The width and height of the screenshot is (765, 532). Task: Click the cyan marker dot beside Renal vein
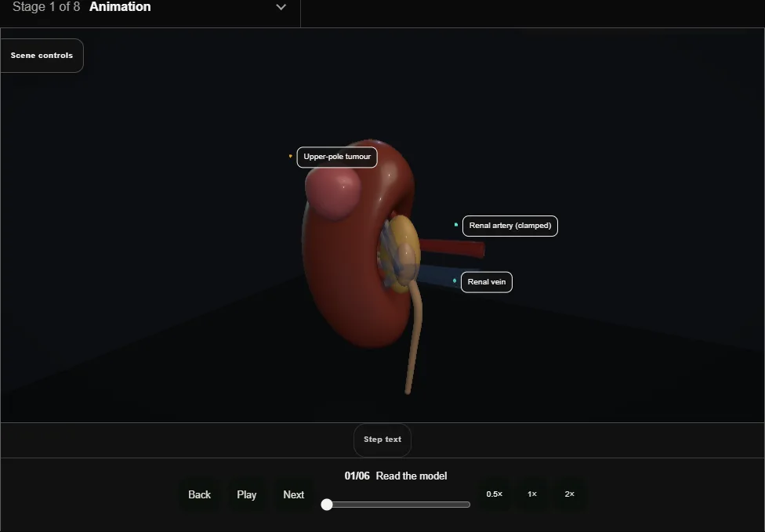(x=455, y=280)
